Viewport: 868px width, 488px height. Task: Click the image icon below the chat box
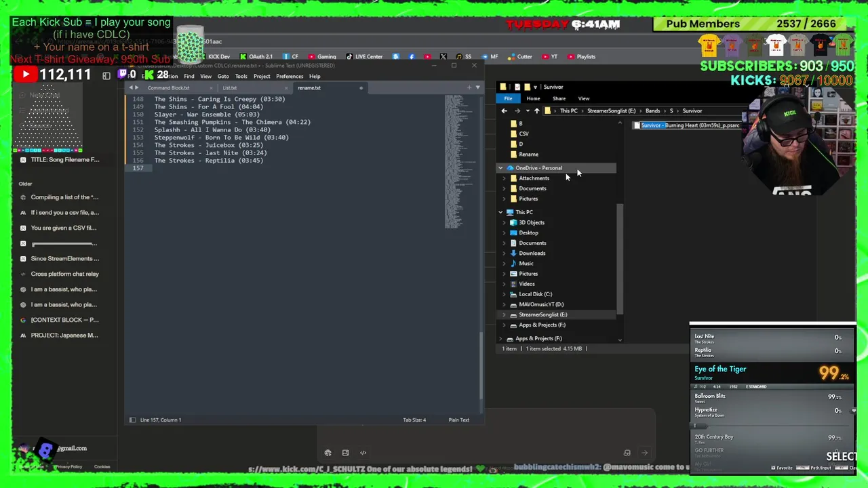pos(345,453)
